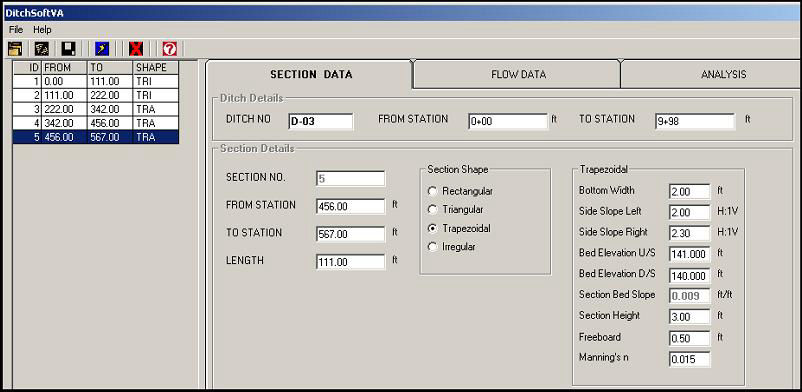Click the Bed Elevation D/S field
Image resolution: width=802 pixels, height=392 pixels.
[689, 275]
